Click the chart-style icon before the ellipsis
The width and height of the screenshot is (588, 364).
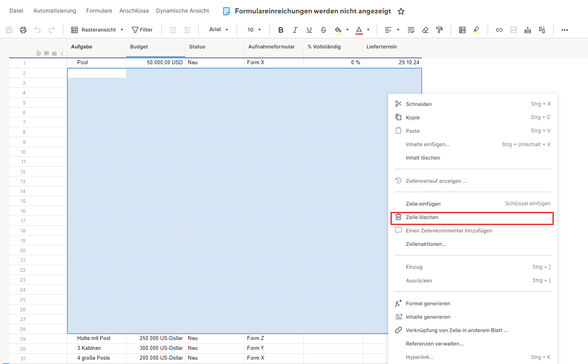(542, 30)
